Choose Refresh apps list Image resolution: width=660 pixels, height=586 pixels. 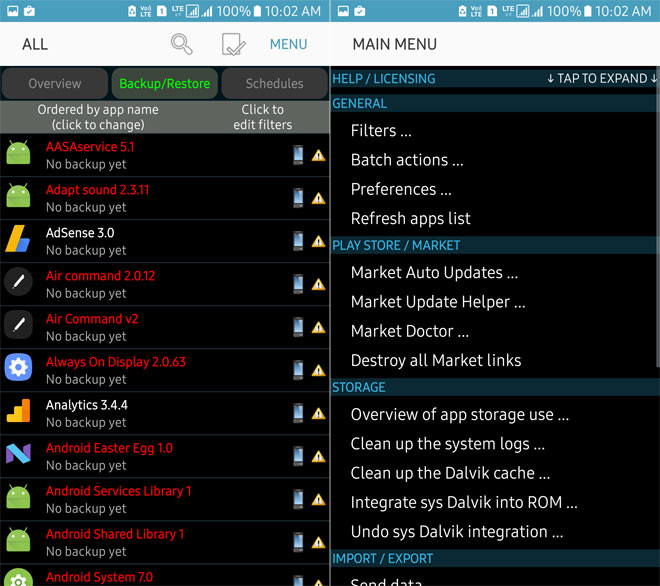494,218
